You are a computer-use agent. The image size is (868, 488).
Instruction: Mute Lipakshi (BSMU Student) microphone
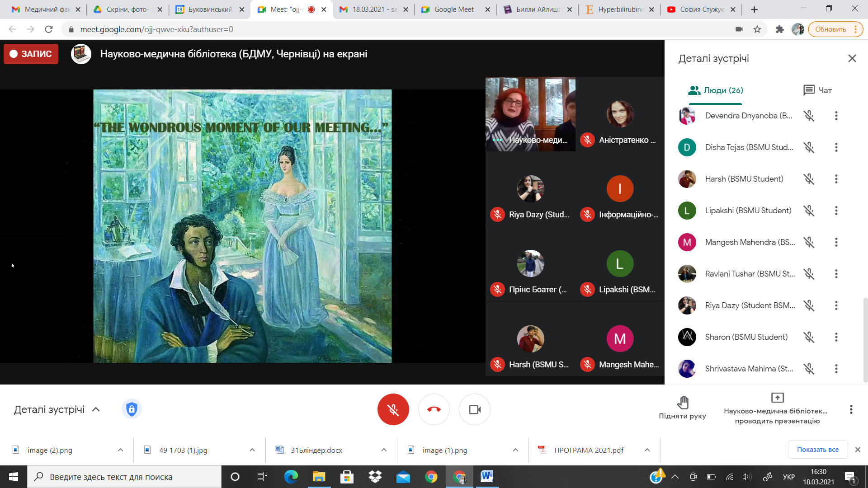809,211
